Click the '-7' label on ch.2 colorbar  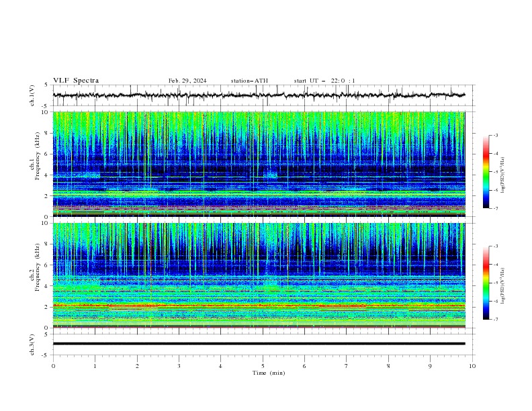[x=496, y=319]
